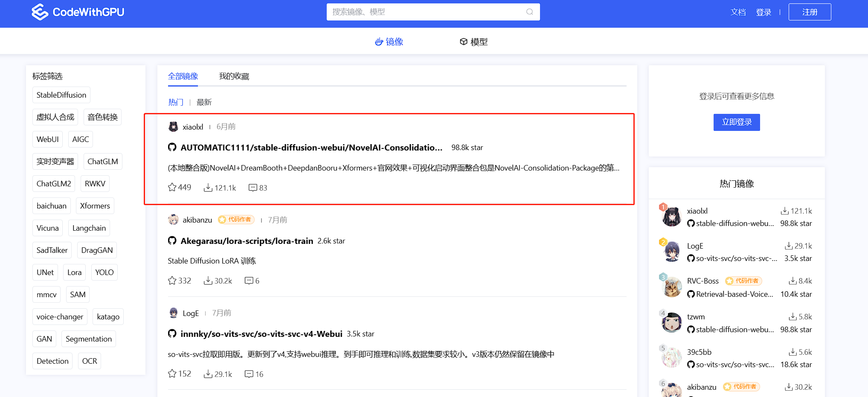Click the download count icon showing 121.1k
The width and height of the screenshot is (868, 397).
click(208, 188)
